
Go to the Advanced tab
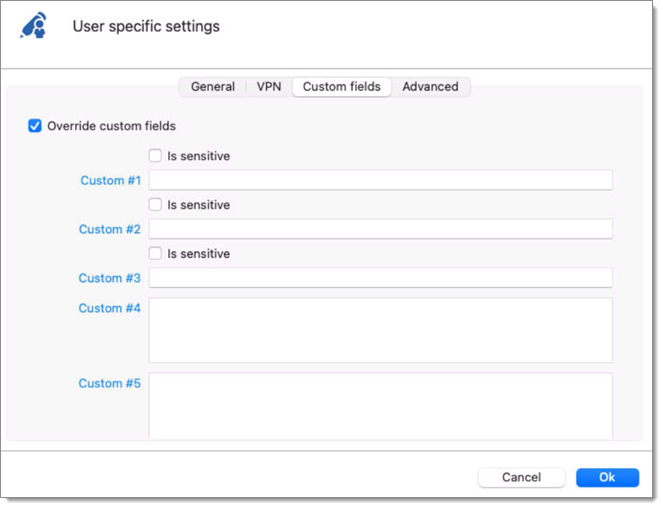click(430, 87)
